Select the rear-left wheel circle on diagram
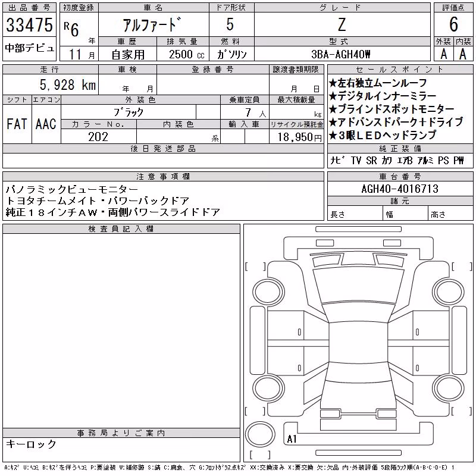 pos(269,389)
